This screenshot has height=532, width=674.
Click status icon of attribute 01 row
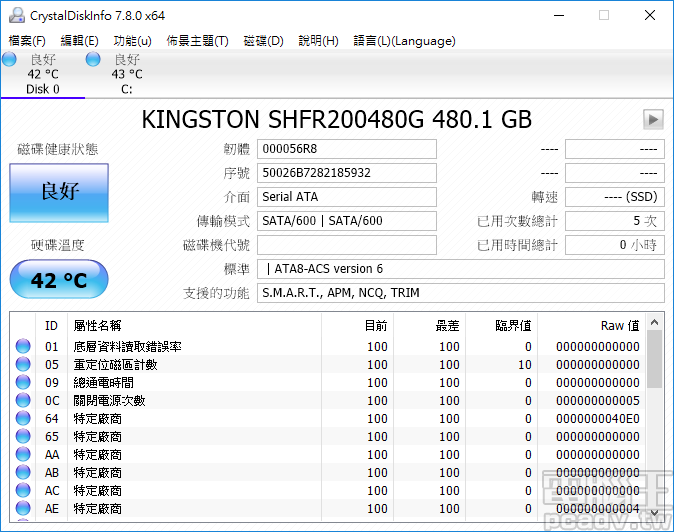coord(23,346)
